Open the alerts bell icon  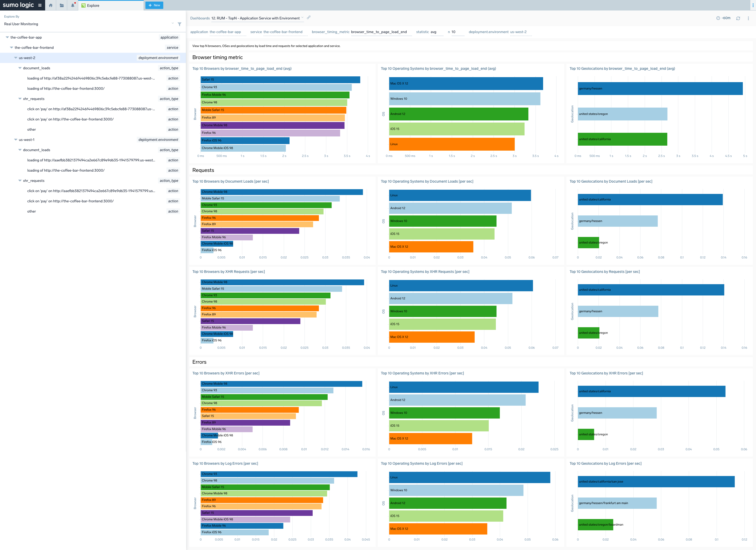click(73, 5)
